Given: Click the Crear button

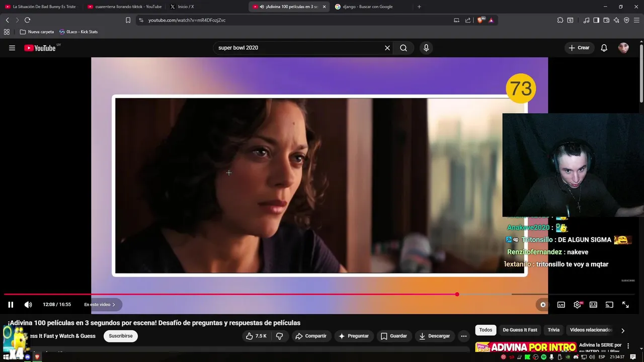Looking at the screenshot, I should 579,48.
